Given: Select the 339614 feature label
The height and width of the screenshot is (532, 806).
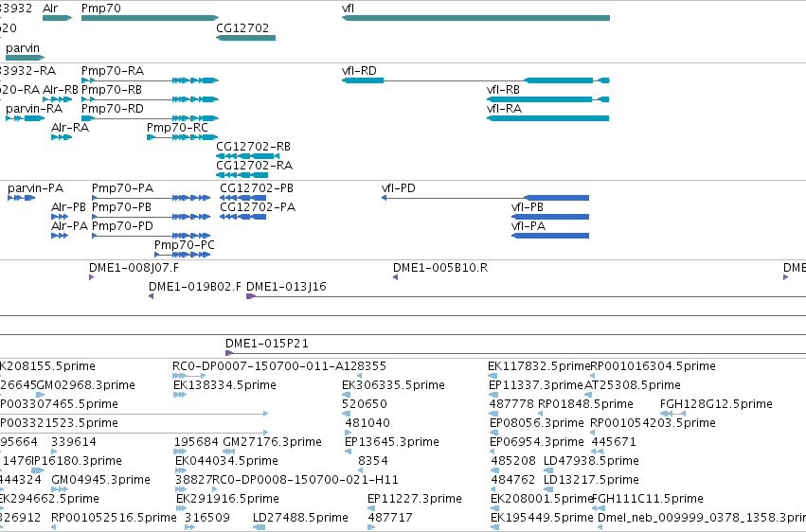Looking at the screenshot, I should (x=74, y=442).
